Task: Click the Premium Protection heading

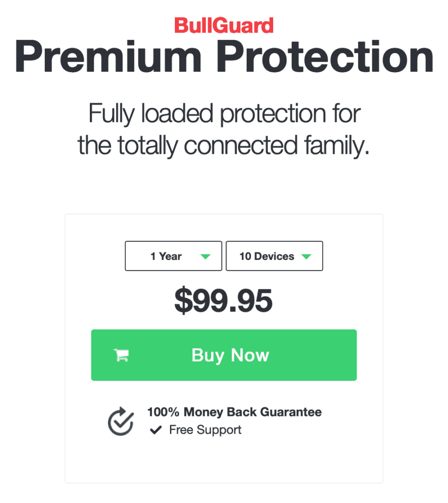Action: tap(224, 56)
